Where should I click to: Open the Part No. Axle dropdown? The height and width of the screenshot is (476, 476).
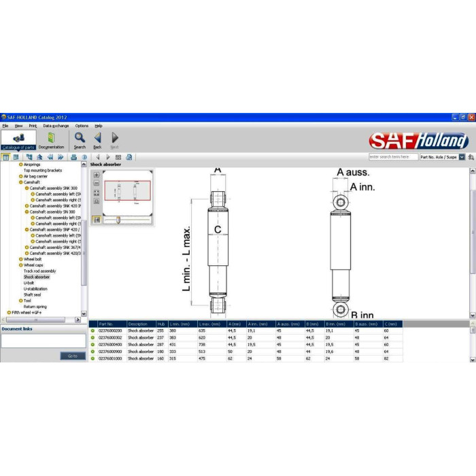click(462, 157)
